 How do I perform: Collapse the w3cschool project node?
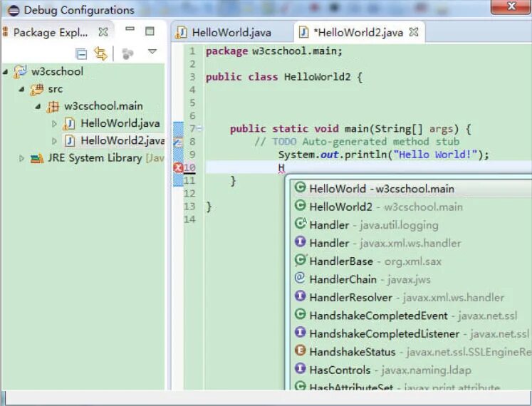pyautogui.click(x=5, y=72)
